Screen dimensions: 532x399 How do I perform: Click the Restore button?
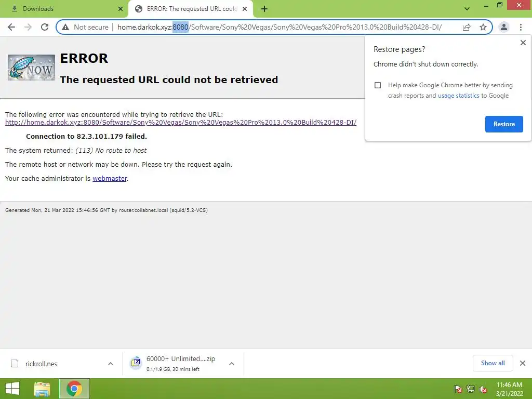pyautogui.click(x=504, y=124)
